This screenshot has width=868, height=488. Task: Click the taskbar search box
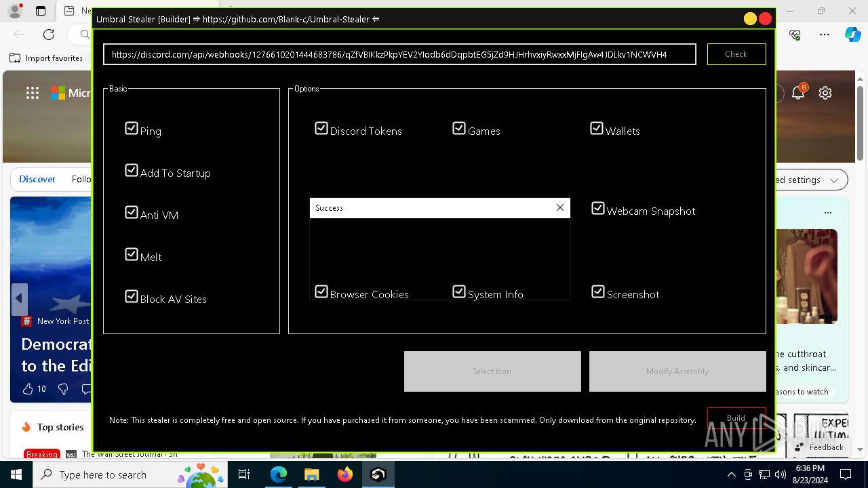[x=130, y=474]
